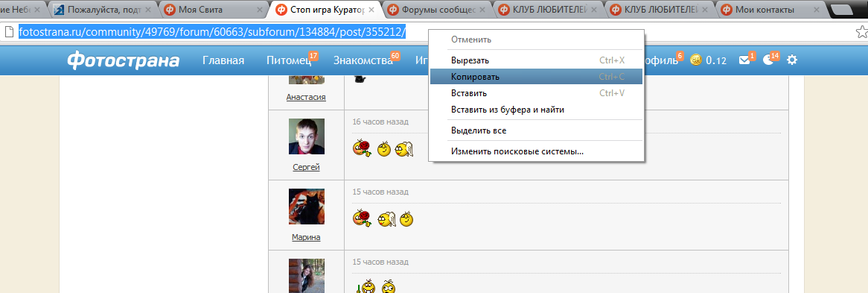Choose 'Вырезать' from the context menu
Image resolution: width=868 pixels, height=293 pixels.
[536, 60]
